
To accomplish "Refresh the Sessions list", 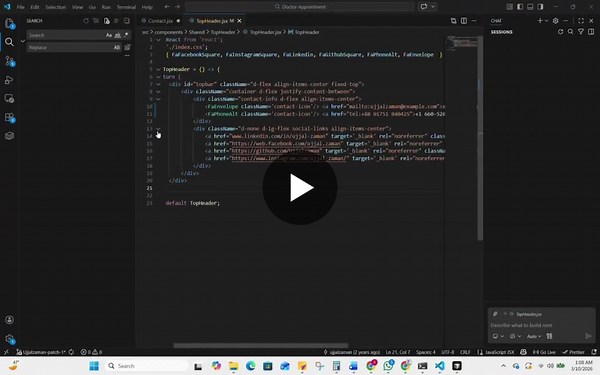I will click(x=560, y=32).
